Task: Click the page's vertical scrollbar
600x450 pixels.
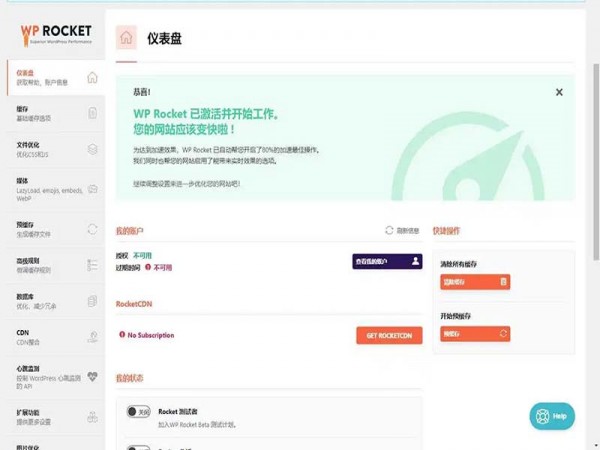Action: [596, 200]
